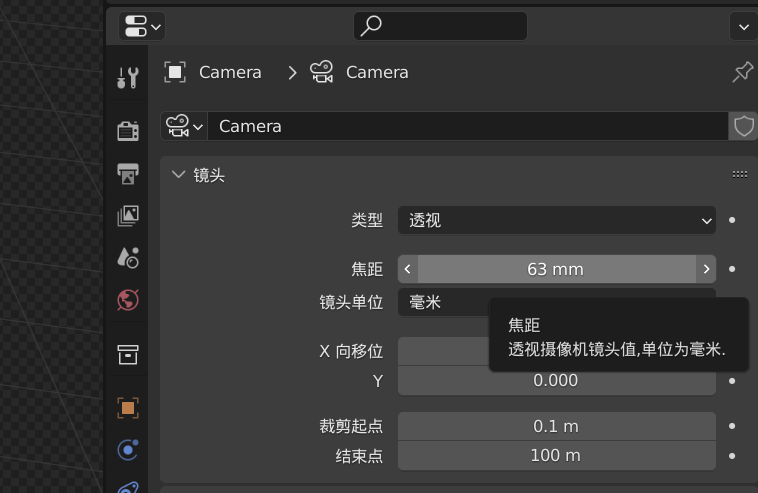Increase 焦距 with the right arrow
758x493 pixels.
[706, 269]
